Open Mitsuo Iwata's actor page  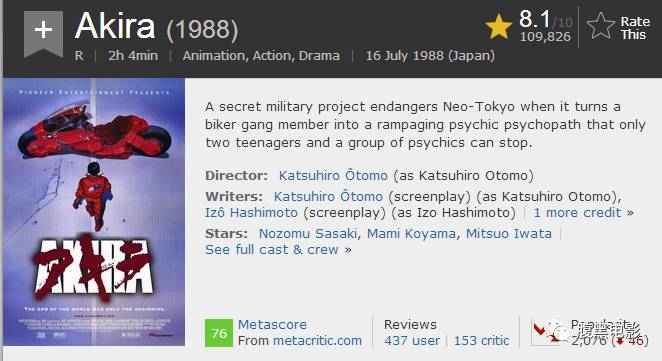509,233
